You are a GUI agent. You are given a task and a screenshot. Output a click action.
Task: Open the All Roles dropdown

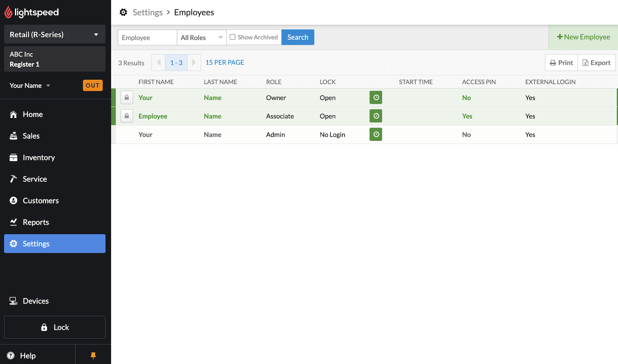click(201, 37)
